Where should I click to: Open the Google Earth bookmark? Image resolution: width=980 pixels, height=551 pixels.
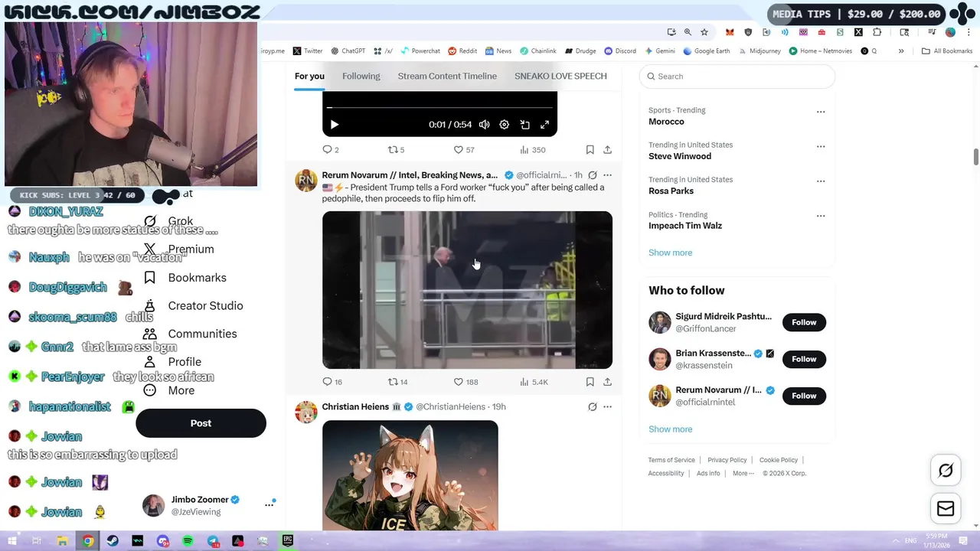706,51
